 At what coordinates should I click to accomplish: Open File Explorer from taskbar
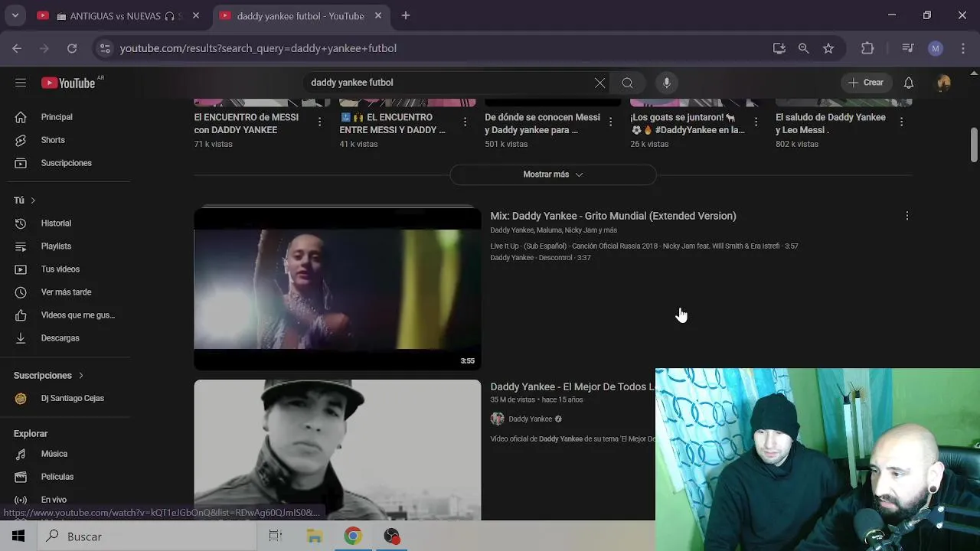coord(314,536)
